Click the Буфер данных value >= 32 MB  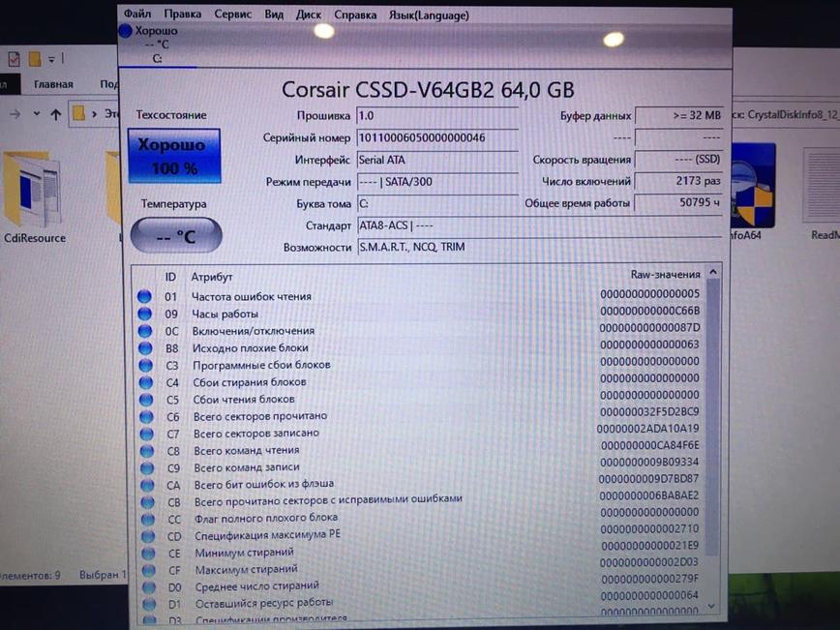pyautogui.click(x=678, y=115)
